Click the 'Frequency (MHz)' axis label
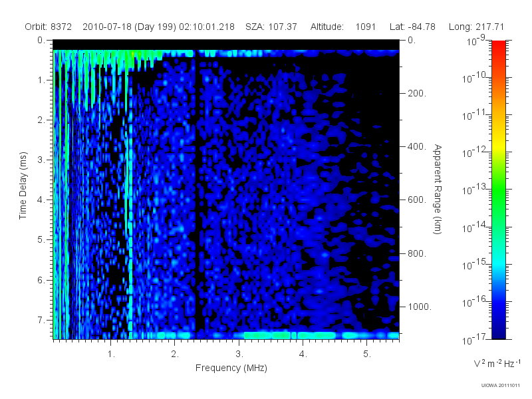532x399 pixels. [231, 368]
